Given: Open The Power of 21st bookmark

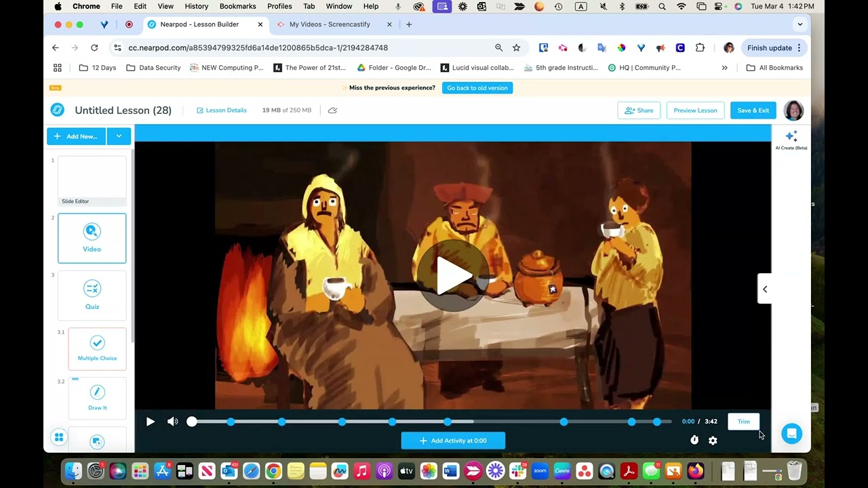Looking at the screenshot, I should tap(309, 68).
